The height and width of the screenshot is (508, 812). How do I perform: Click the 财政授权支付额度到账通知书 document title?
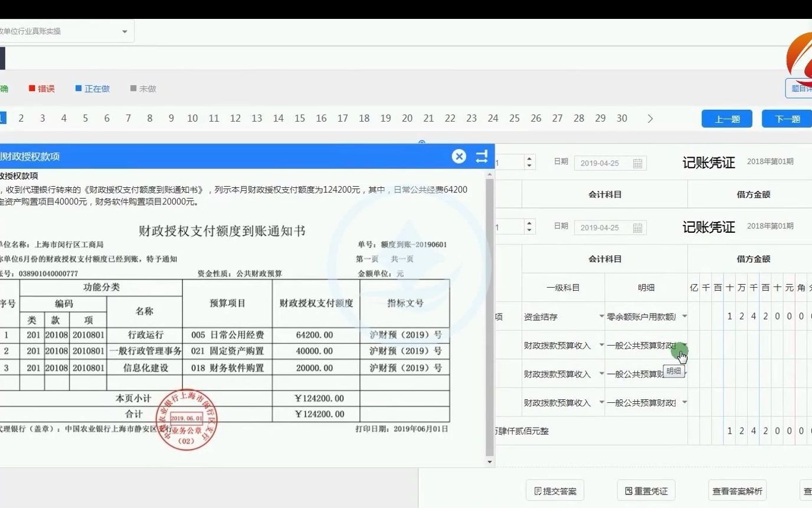click(x=222, y=230)
